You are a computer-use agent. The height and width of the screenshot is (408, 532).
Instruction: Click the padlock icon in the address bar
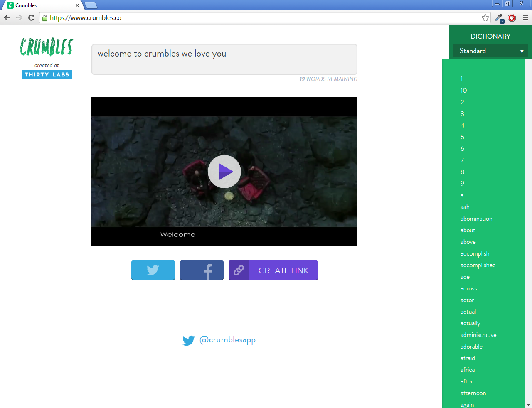point(44,18)
